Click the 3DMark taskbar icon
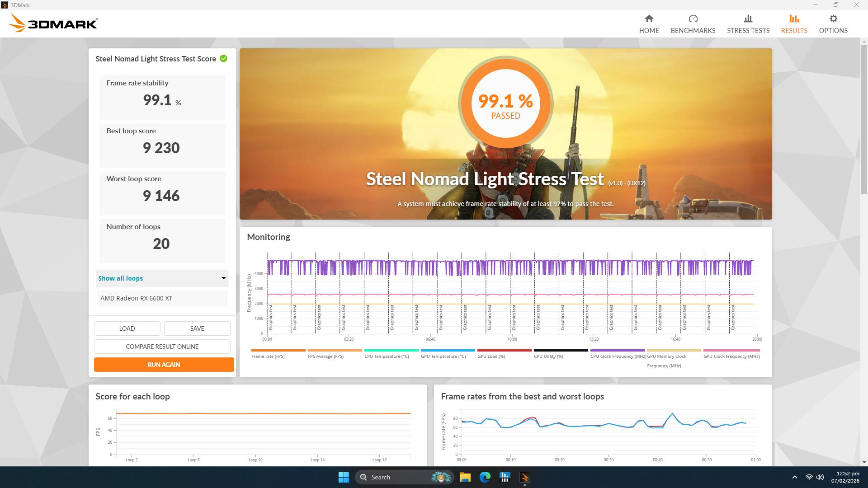The height and width of the screenshot is (488, 868). click(x=525, y=477)
